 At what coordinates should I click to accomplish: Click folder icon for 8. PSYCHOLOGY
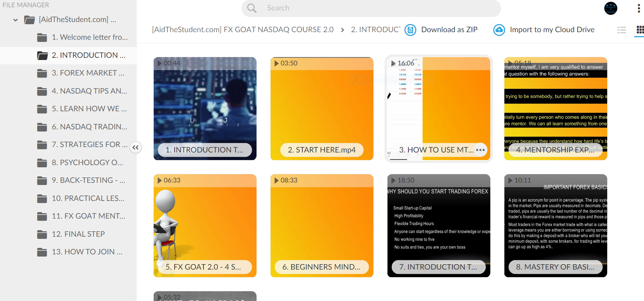point(42,163)
